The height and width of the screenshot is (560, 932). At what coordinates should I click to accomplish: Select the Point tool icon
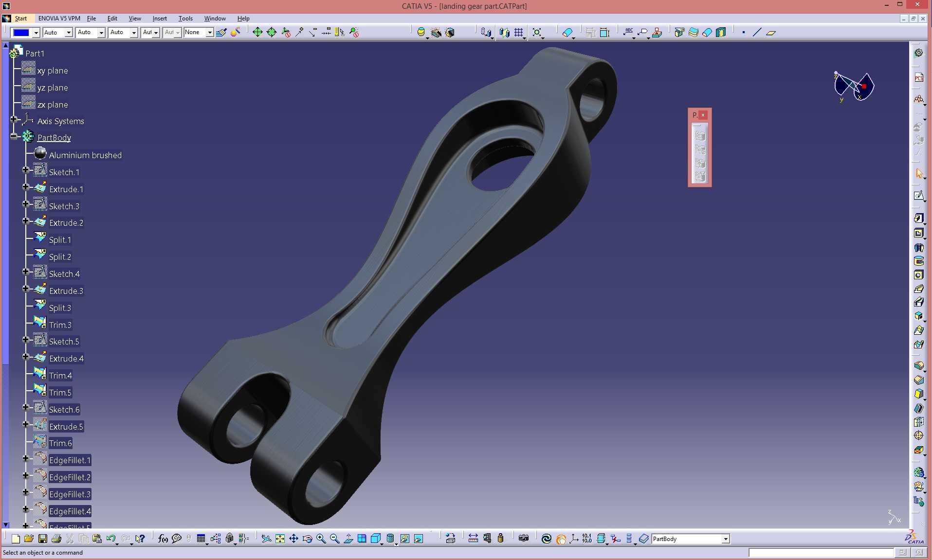click(x=743, y=33)
